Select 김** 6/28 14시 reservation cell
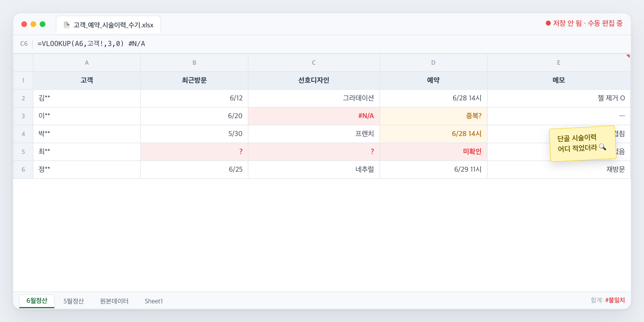 point(434,98)
